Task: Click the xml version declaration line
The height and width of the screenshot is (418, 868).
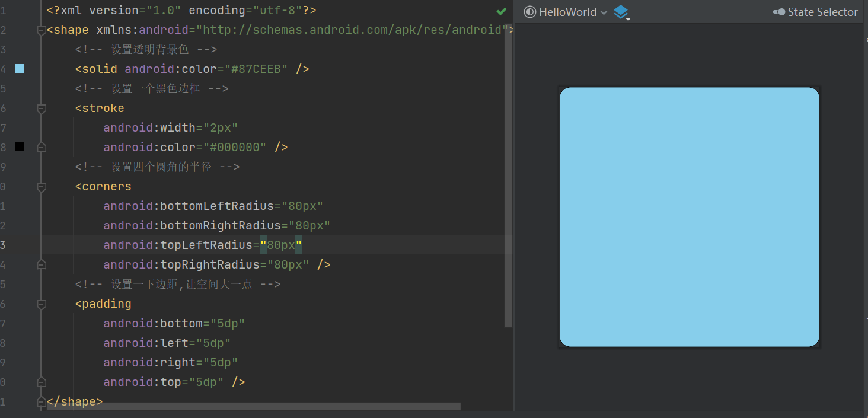Action: (x=181, y=10)
